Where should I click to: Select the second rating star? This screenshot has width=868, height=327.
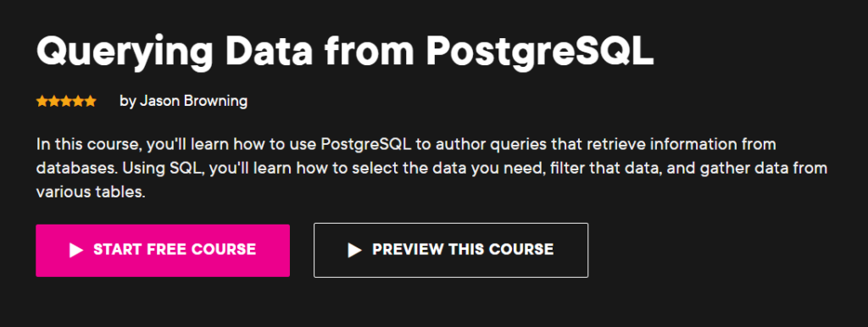54,102
